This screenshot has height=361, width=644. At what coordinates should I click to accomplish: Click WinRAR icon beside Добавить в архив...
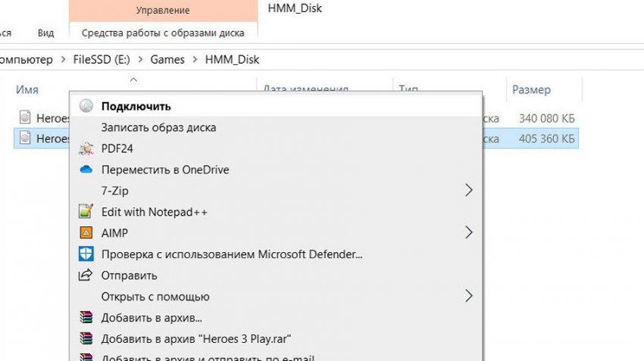click(86, 317)
